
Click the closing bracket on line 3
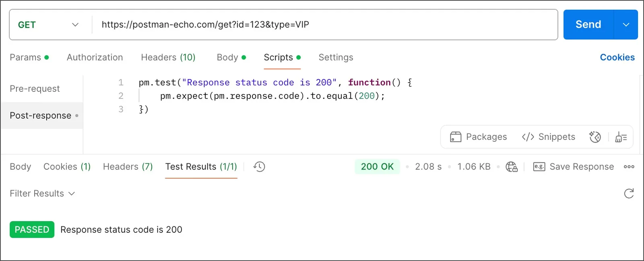click(x=144, y=109)
